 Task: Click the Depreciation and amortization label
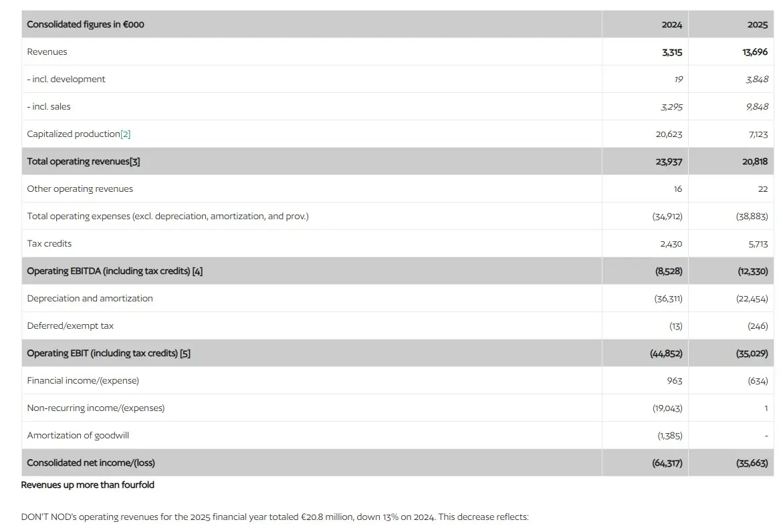tap(90, 299)
